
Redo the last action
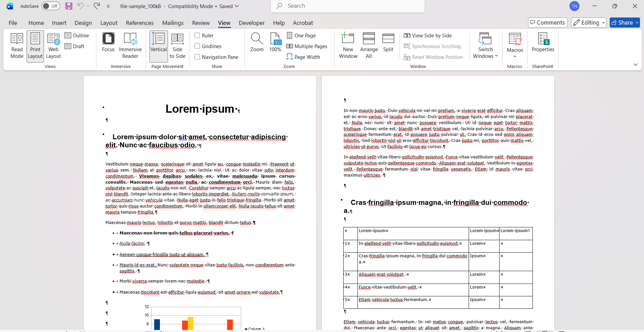tap(97, 6)
